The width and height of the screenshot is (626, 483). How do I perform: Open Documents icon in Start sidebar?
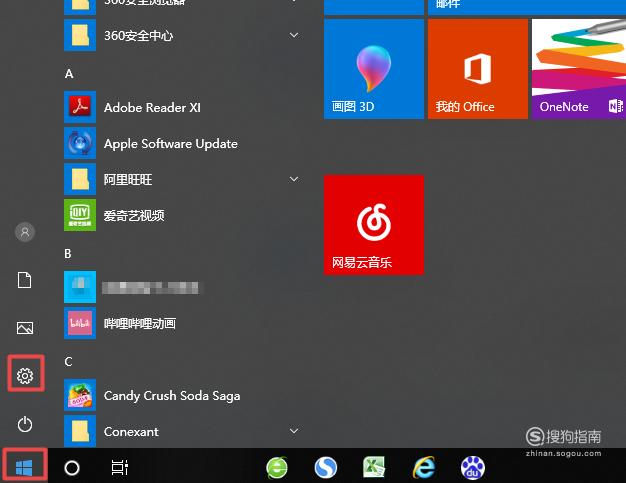click(24, 280)
